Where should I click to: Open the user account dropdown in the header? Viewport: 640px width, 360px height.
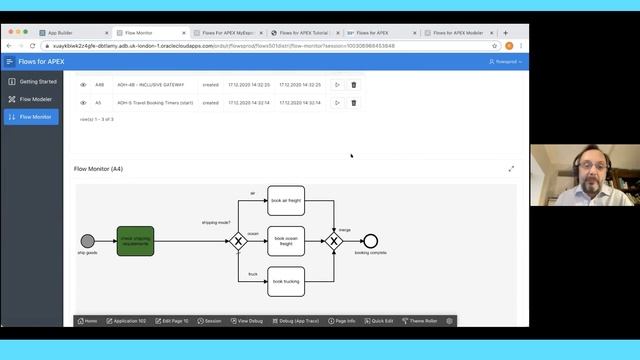point(505,62)
